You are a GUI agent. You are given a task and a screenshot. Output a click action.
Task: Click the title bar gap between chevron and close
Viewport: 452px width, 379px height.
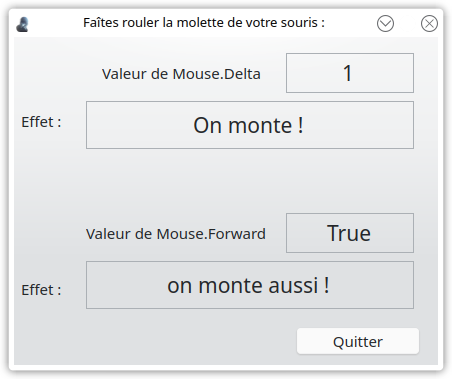(407, 24)
